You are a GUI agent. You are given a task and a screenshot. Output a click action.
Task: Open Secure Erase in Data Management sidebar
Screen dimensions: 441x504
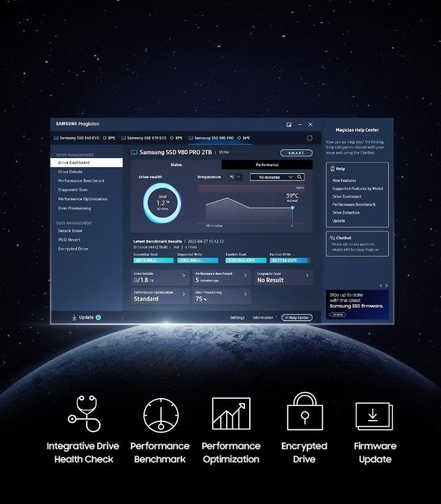(x=70, y=231)
